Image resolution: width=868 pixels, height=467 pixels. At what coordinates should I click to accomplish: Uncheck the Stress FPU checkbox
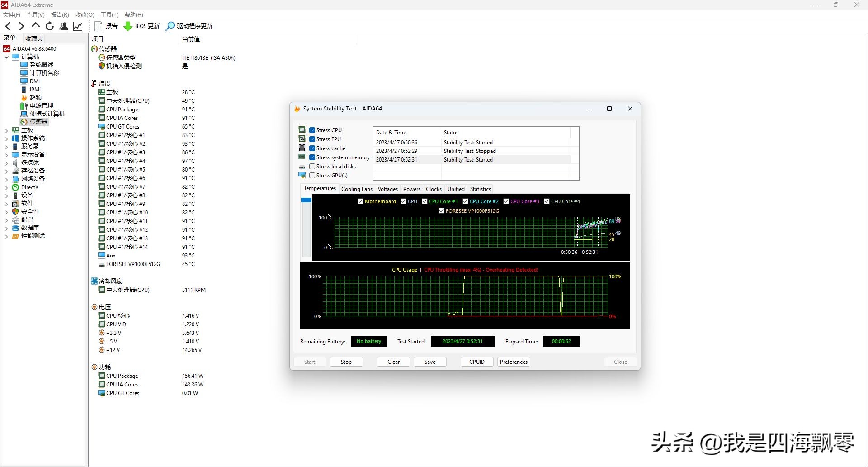(x=312, y=139)
